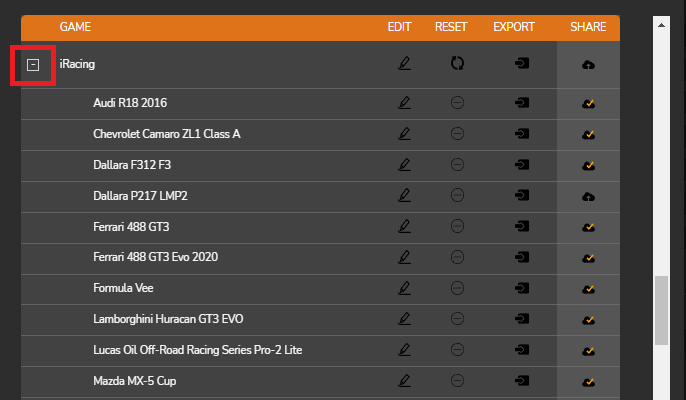
Task: Export the Formula Vee profile
Action: click(x=522, y=288)
